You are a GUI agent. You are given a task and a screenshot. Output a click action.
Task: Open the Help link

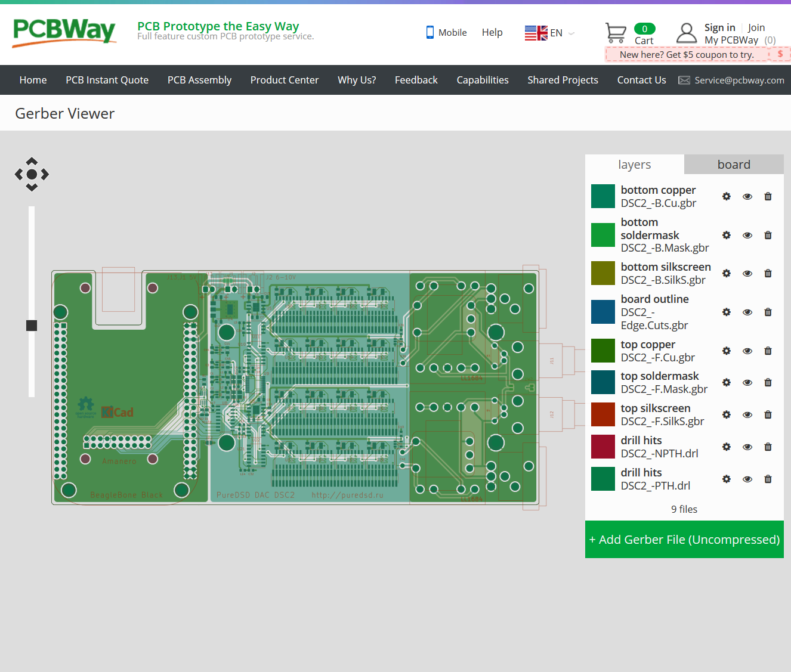click(x=492, y=32)
